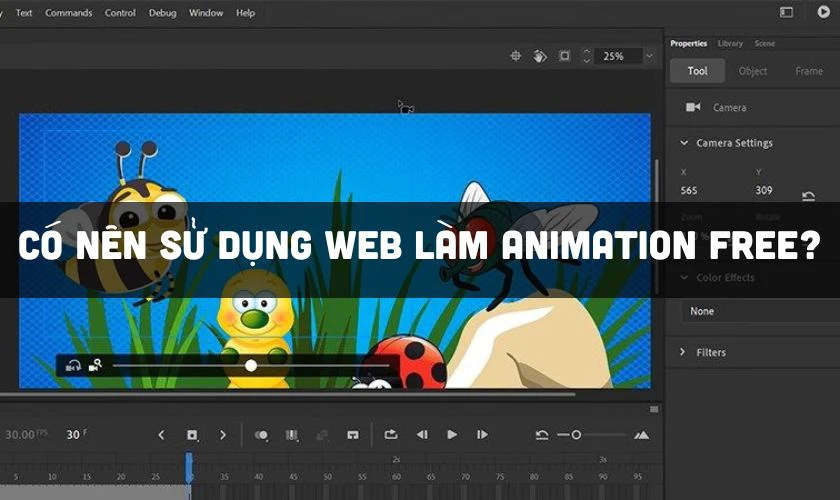Open the Debug menu
Image resolution: width=840 pixels, height=500 pixels.
(x=162, y=13)
